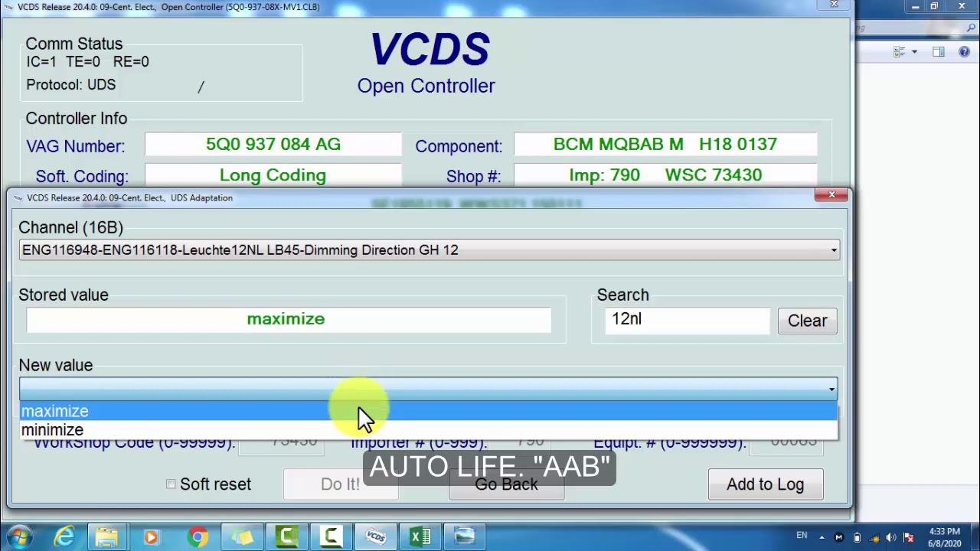980x551 pixels.
Task: Open the first Camtasia taskbar icon
Action: [287, 536]
